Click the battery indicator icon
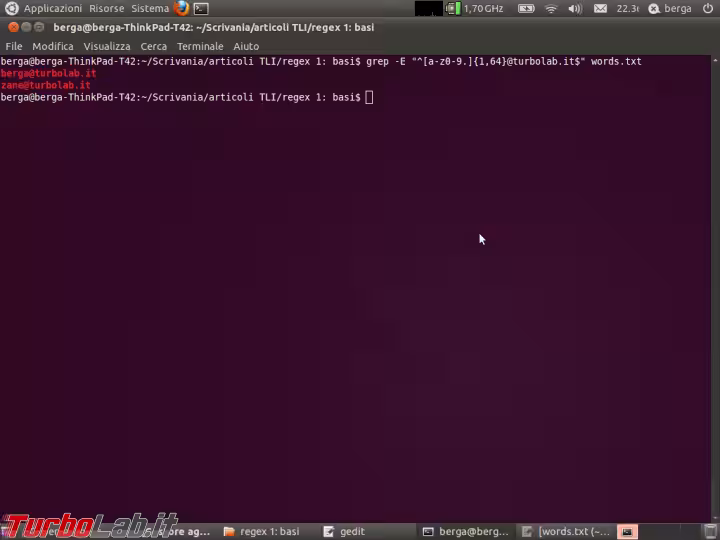The image size is (720, 540). tap(526, 8)
